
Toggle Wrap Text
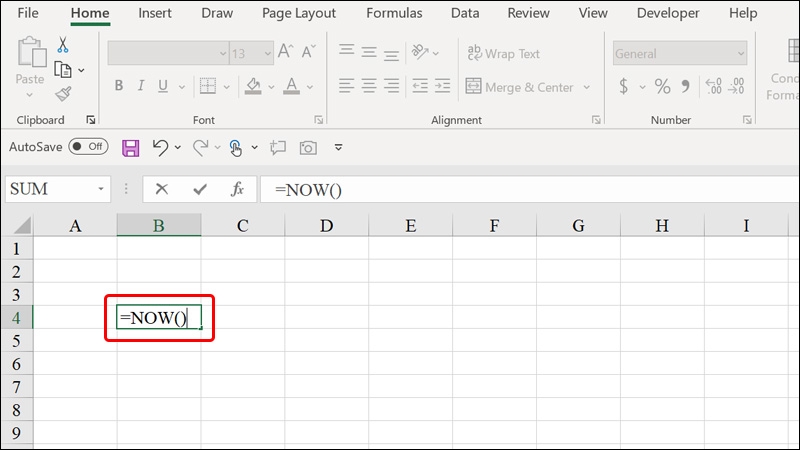[x=504, y=53]
